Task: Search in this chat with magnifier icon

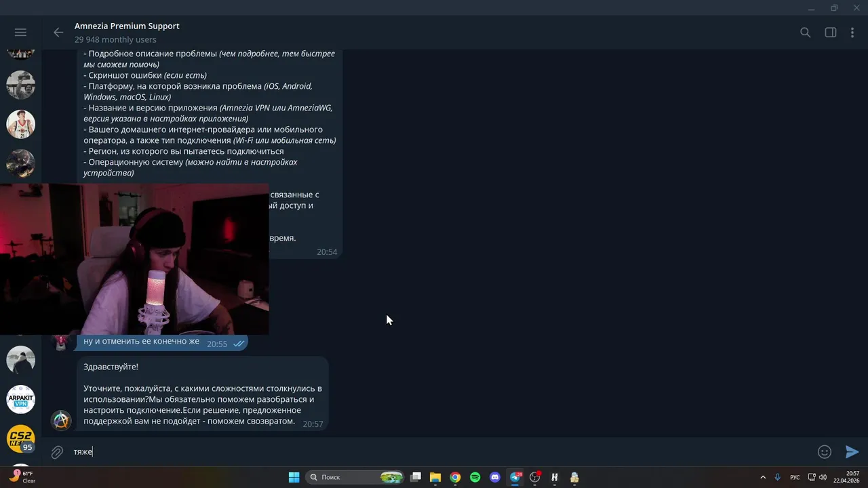Action: [805, 33]
